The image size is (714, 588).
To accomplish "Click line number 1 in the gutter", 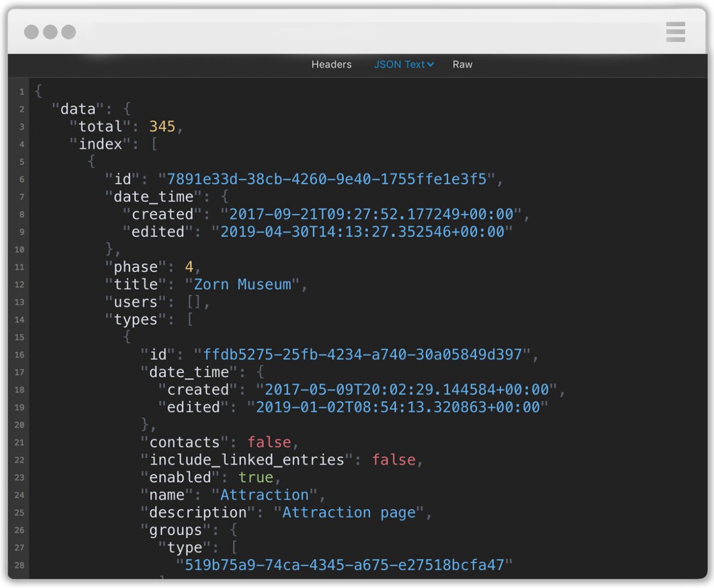I will pyautogui.click(x=22, y=92).
